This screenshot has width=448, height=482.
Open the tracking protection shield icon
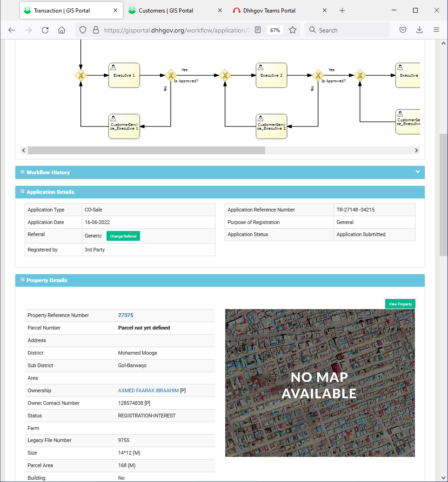tap(83, 30)
